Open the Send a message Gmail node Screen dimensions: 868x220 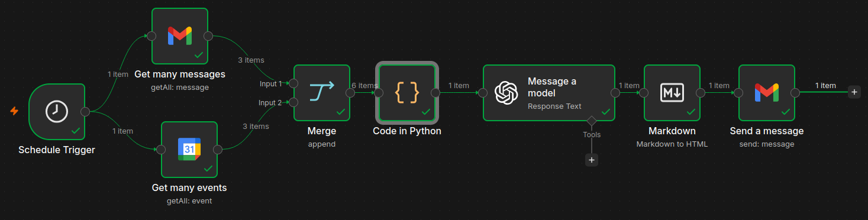click(767, 93)
